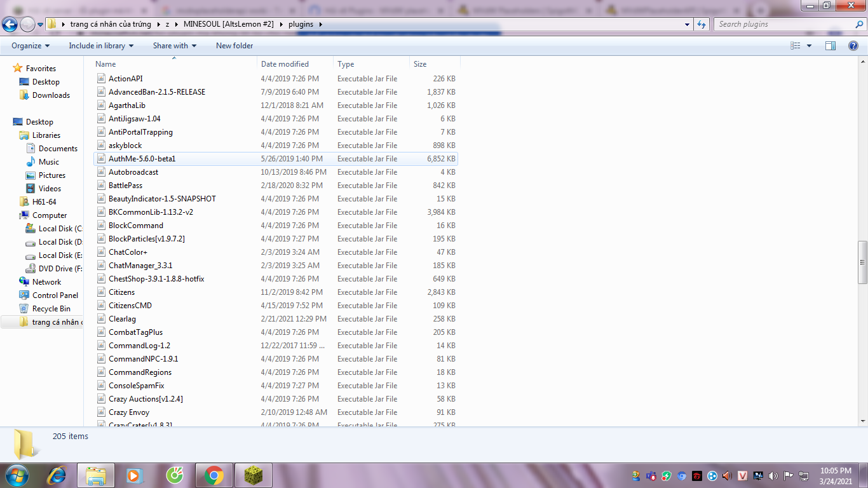Select the AdvancedBan-2.1.5-RELEASE file icon
Viewport: 868px width, 488px height.
point(101,92)
